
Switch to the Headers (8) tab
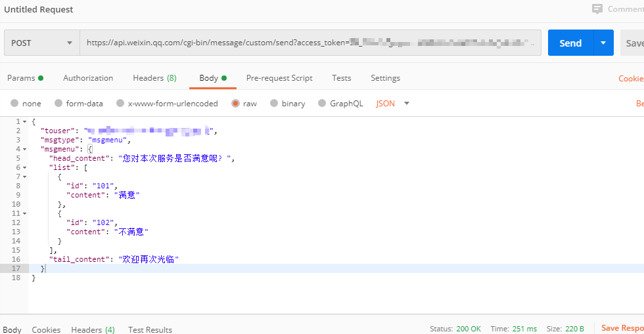click(154, 78)
